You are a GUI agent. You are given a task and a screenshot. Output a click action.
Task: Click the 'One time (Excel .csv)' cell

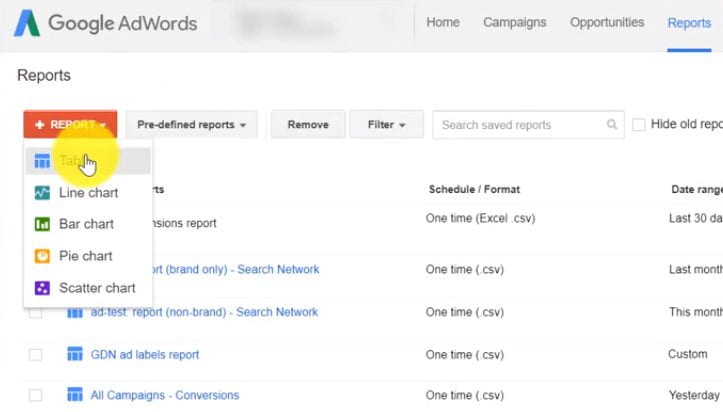[480, 218]
